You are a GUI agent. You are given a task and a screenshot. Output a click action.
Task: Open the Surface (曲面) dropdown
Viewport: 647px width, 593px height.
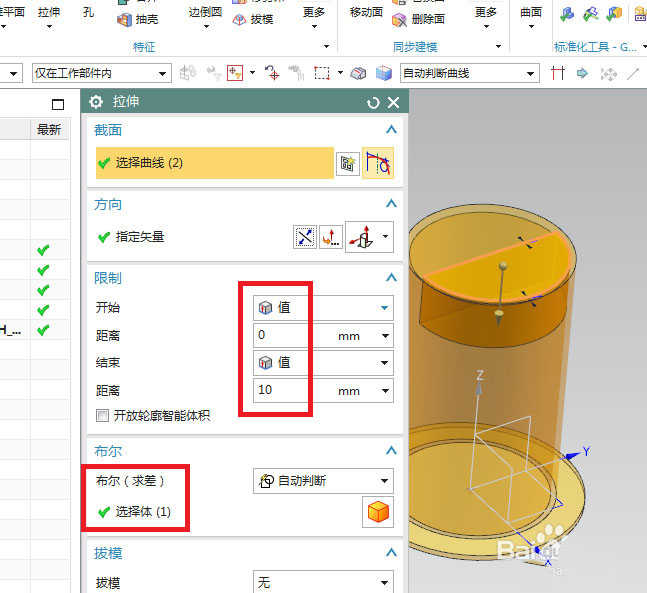[x=531, y=17]
